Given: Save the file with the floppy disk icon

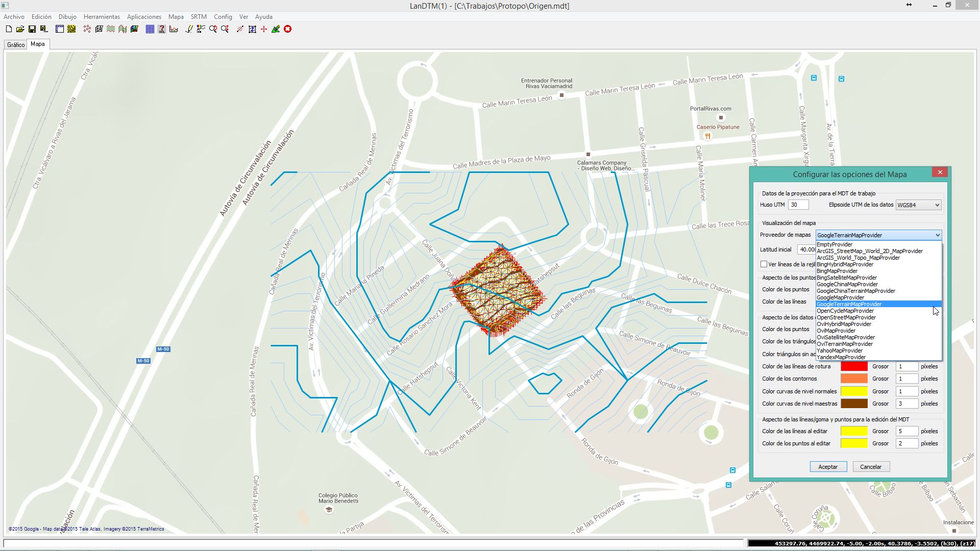Looking at the screenshot, I should tap(32, 29).
